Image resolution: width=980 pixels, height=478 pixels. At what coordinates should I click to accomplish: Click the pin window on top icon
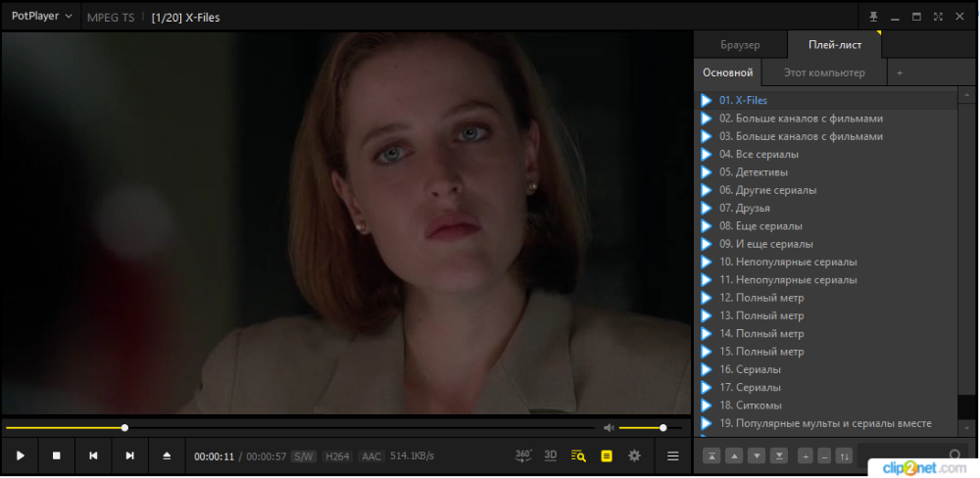point(874,17)
